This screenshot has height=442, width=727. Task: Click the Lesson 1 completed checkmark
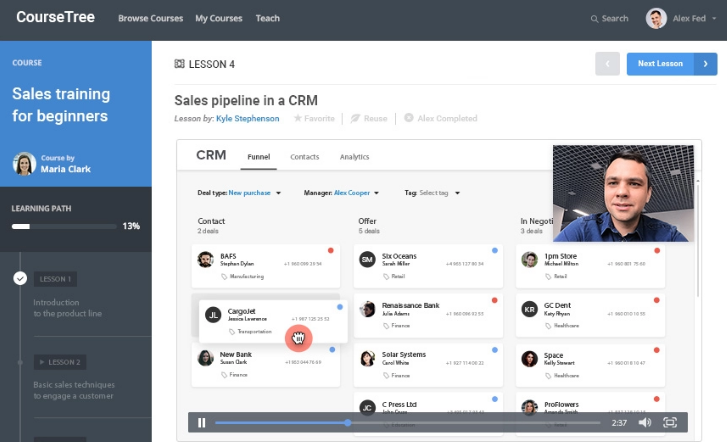[20, 278]
